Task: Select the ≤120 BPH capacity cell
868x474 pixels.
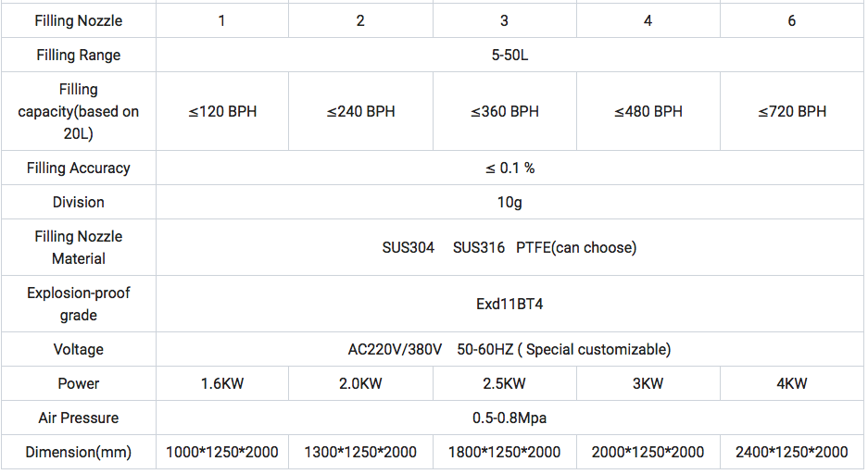Action: (x=222, y=111)
